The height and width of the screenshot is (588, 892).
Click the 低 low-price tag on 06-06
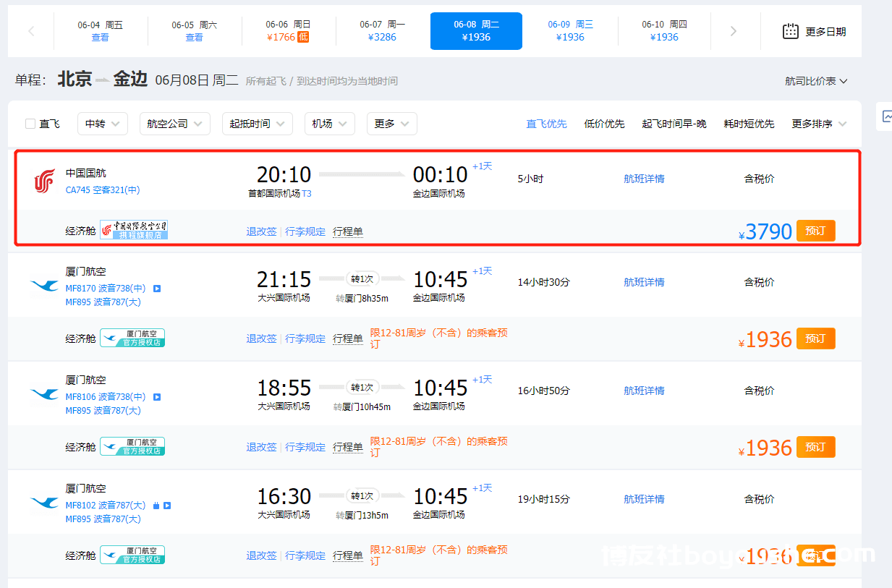tap(303, 37)
